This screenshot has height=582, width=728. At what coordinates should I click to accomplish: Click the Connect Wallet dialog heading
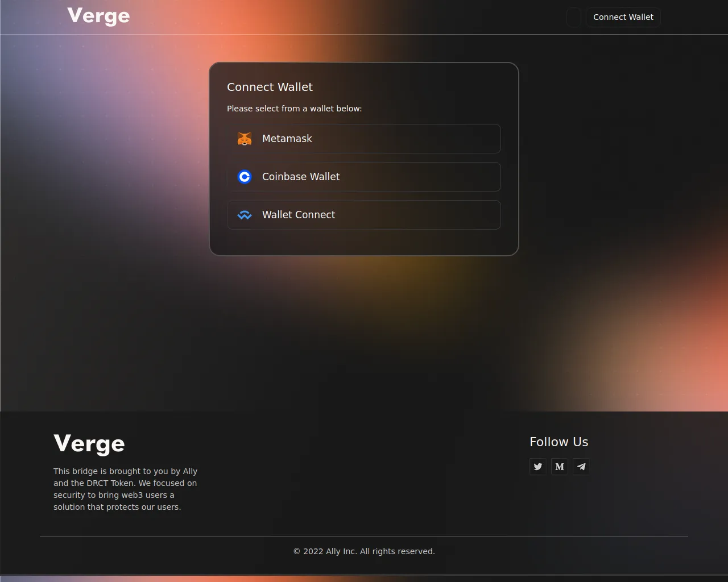(x=270, y=87)
